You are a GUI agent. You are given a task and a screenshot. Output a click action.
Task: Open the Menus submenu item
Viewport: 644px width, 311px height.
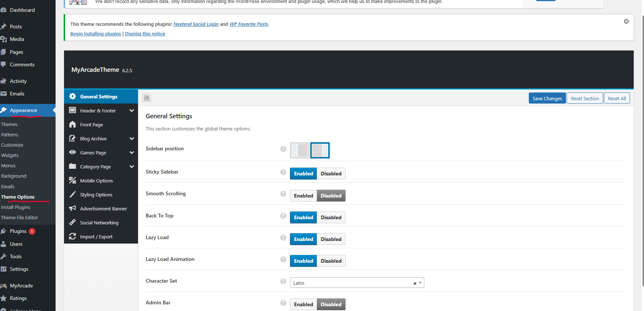tap(8, 165)
